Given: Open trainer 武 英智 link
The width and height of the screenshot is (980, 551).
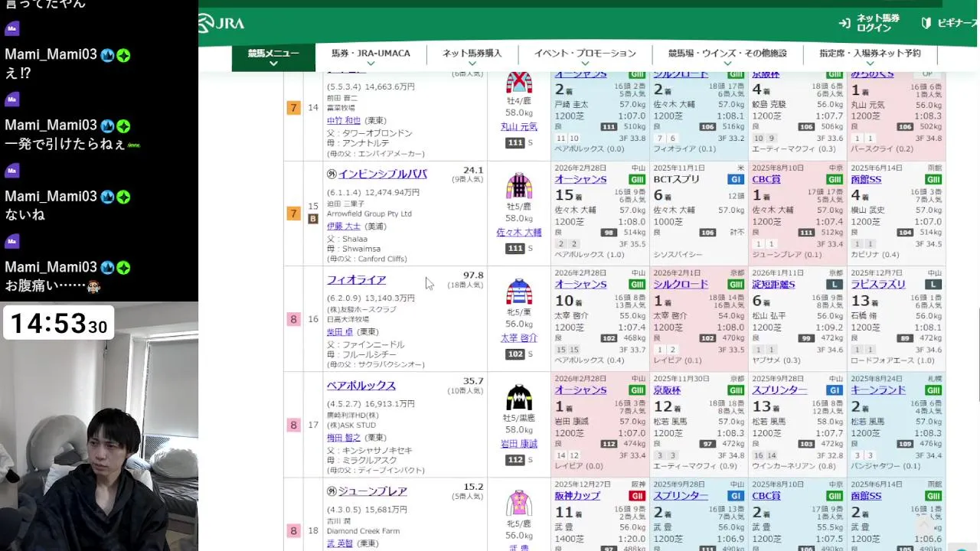Looking at the screenshot, I should tap(338, 543).
